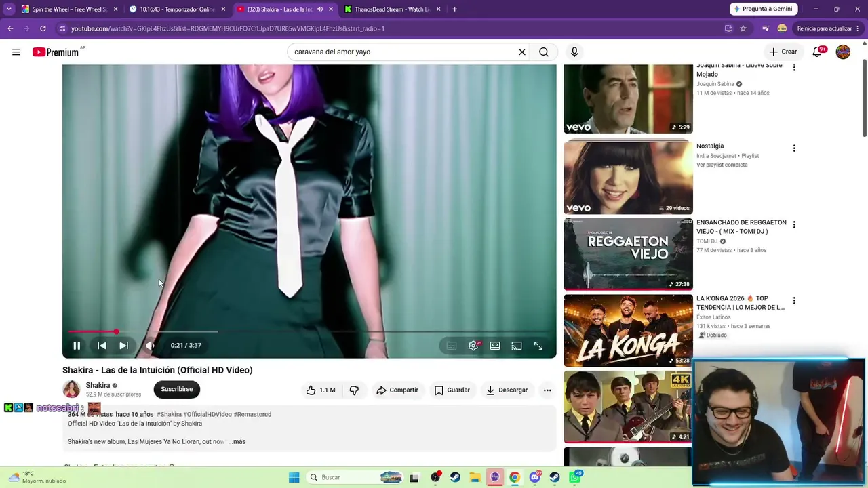Image resolution: width=868 pixels, height=488 pixels.
Task: Reload the current page
Action: tap(43, 28)
